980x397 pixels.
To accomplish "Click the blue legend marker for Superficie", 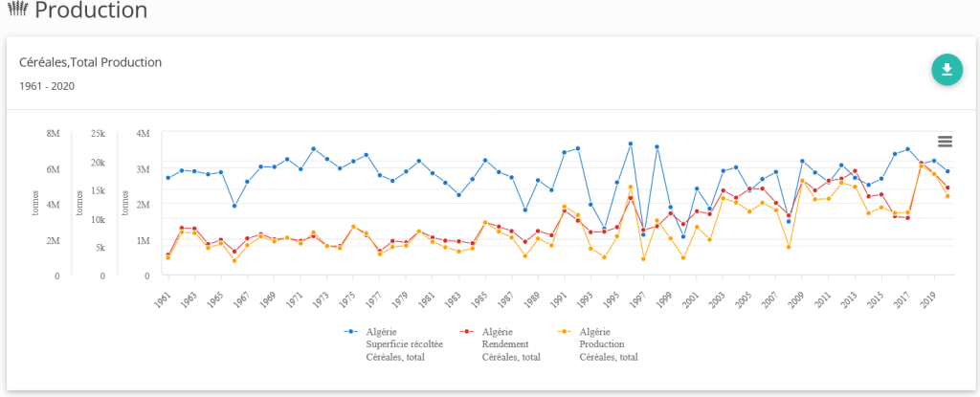I will 350,331.
